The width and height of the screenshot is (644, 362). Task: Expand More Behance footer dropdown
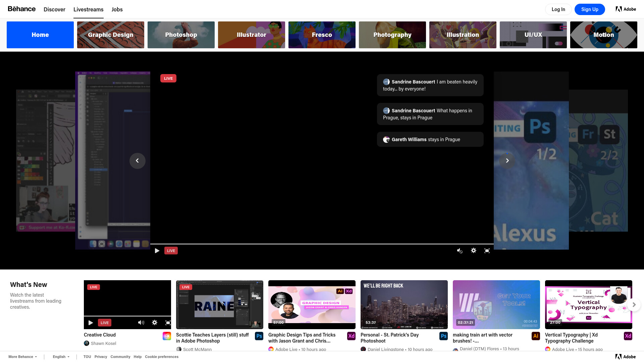click(x=23, y=357)
